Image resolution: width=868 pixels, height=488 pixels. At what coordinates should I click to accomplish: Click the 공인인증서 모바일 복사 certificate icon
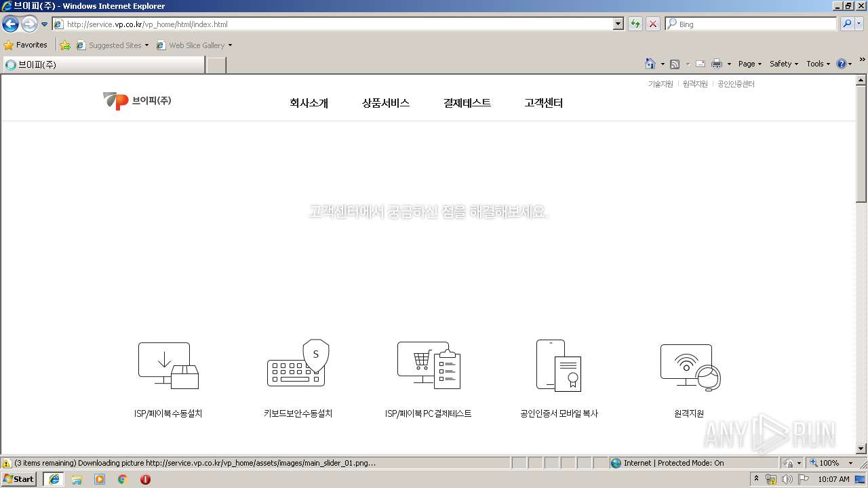click(559, 365)
